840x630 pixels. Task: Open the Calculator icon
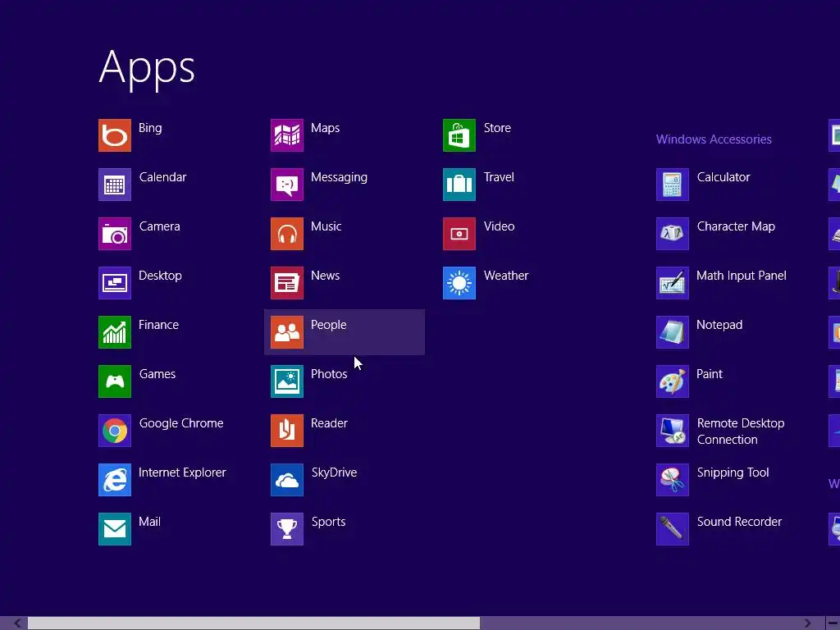click(x=673, y=185)
